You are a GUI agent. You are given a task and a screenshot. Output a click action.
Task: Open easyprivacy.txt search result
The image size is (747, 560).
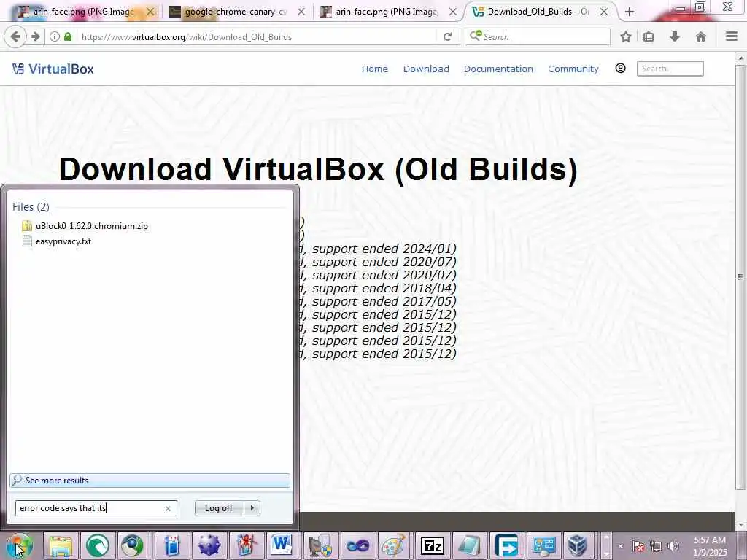[x=63, y=241]
